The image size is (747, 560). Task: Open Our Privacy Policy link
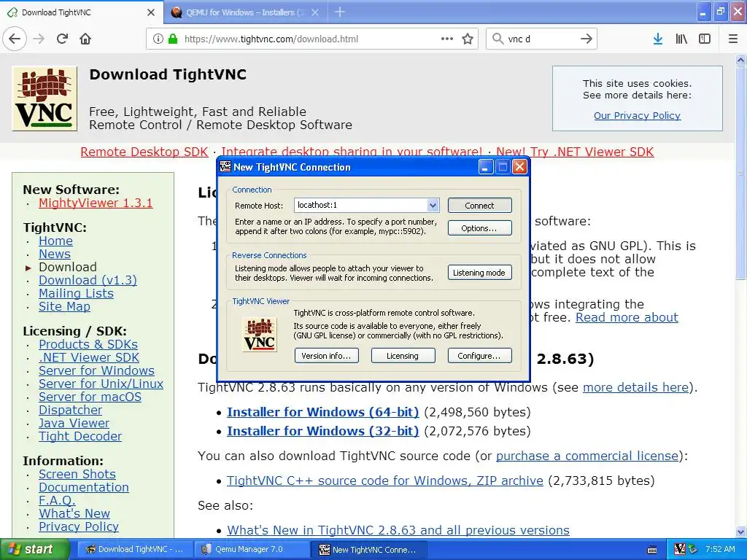(x=637, y=115)
